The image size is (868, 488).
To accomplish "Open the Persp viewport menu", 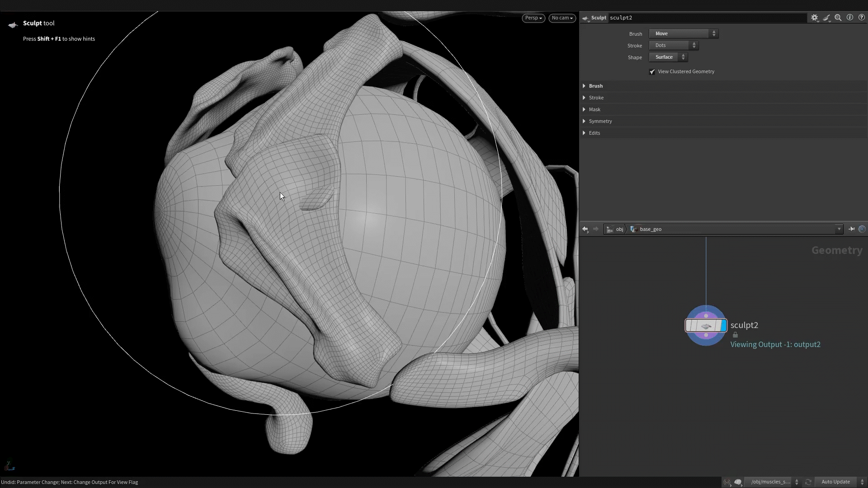I will pos(533,18).
